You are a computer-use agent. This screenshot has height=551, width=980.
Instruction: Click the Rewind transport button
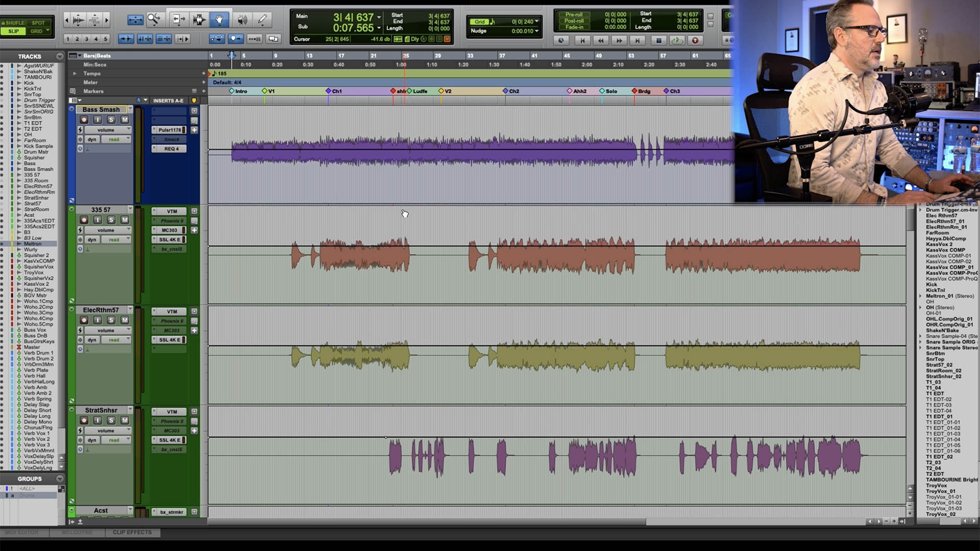(601, 40)
